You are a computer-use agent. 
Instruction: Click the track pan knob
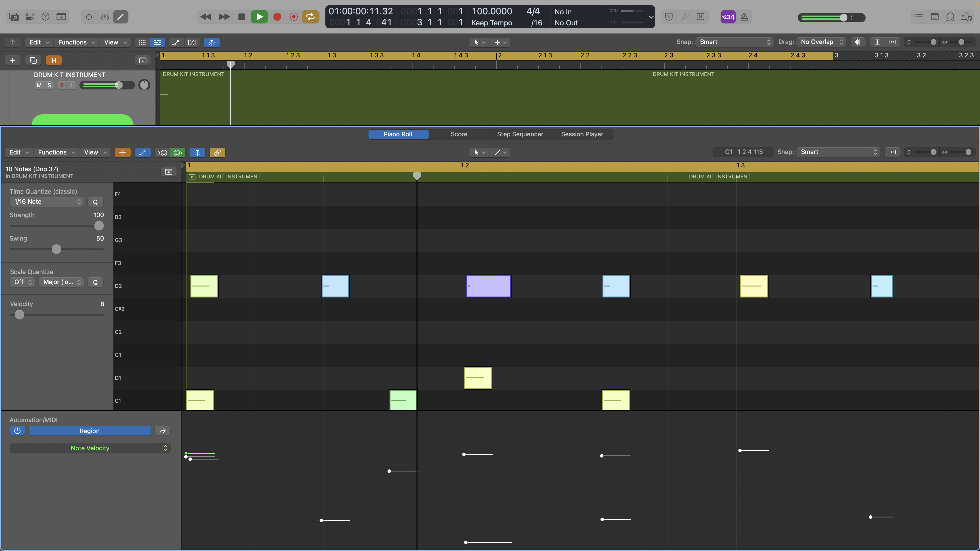[x=144, y=85]
